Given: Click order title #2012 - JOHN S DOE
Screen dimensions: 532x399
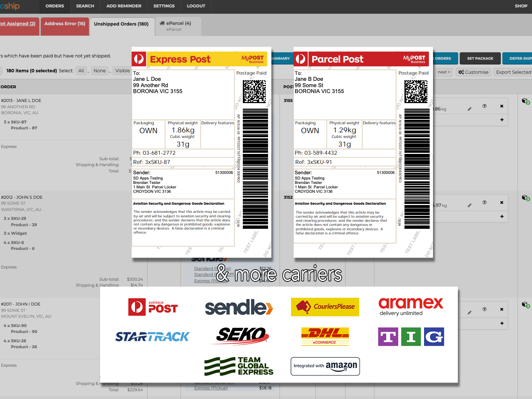Looking at the screenshot, I should tap(22, 197).
